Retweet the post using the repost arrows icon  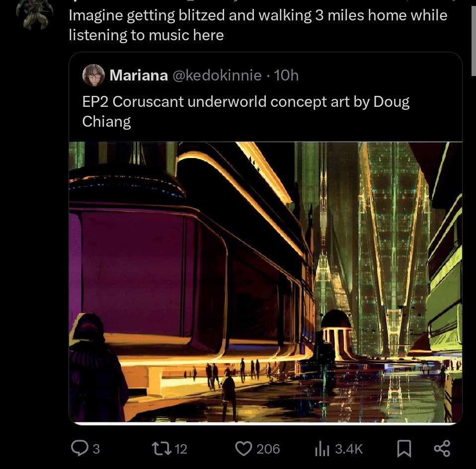(x=161, y=449)
